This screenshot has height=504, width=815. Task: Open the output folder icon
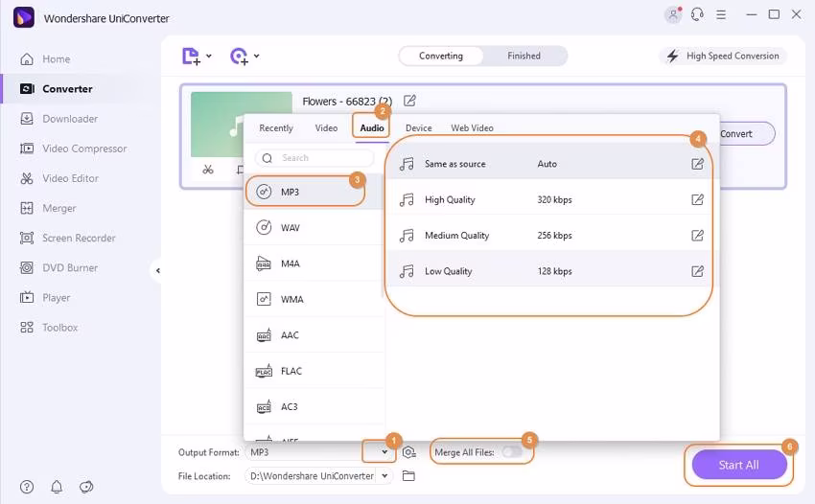(x=408, y=476)
